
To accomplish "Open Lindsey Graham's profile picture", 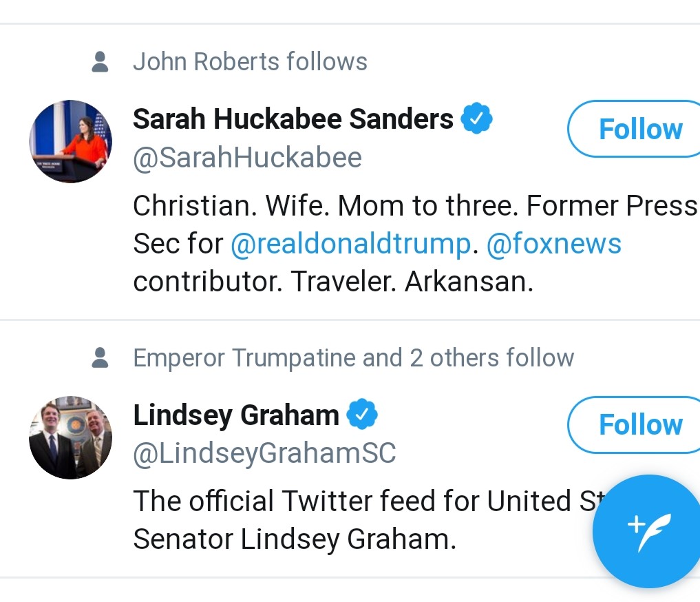I will [x=70, y=437].
